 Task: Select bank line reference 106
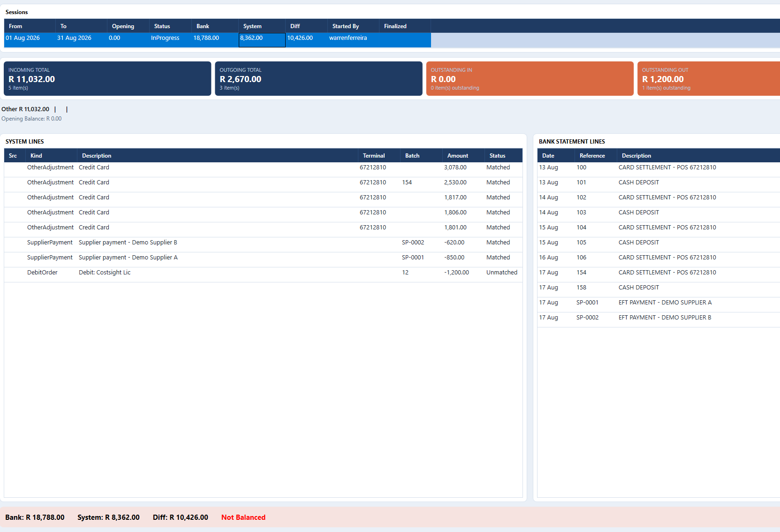pyautogui.click(x=659, y=260)
